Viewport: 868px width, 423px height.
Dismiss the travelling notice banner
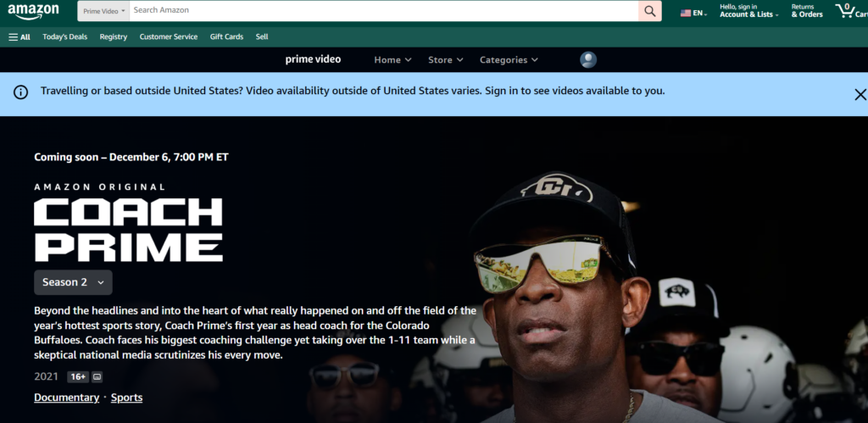860,94
